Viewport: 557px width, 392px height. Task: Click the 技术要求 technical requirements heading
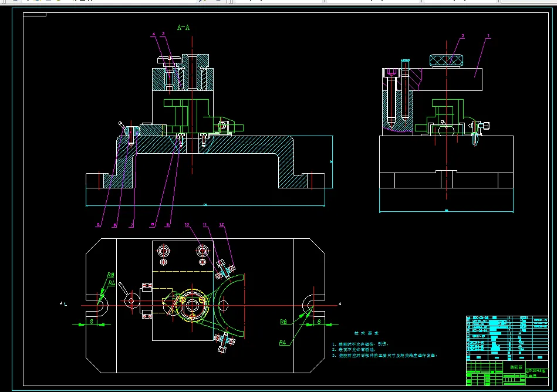coord(367,333)
